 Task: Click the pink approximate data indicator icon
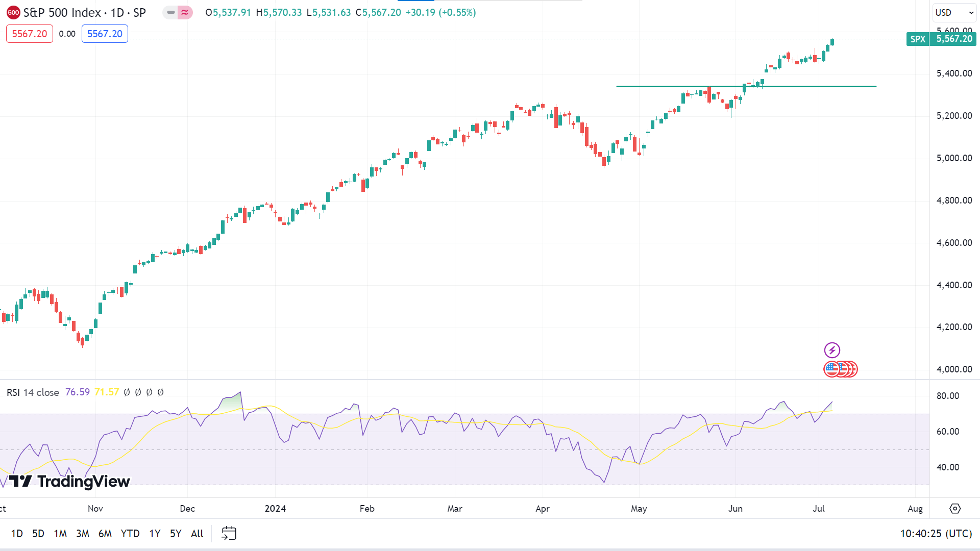pyautogui.click(x=185, y=12)
